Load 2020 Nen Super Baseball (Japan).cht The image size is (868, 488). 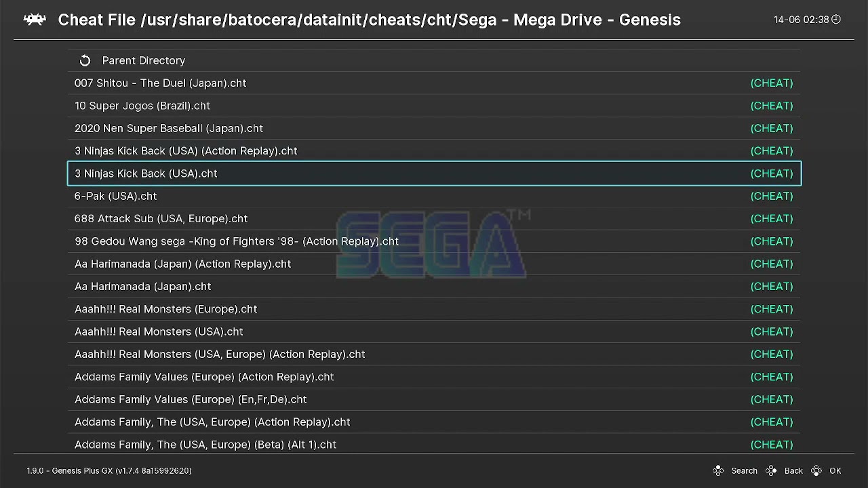pyautogui.click(x=434, y=128)
